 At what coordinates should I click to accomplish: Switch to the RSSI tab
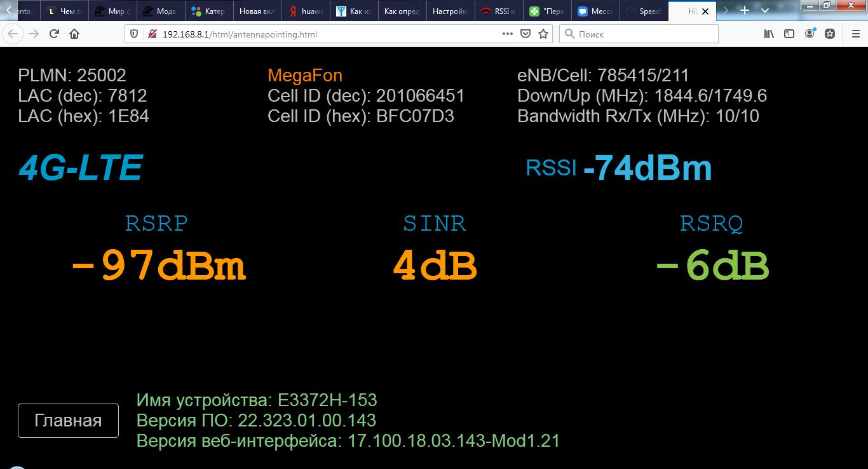click(x=499, y=11)
